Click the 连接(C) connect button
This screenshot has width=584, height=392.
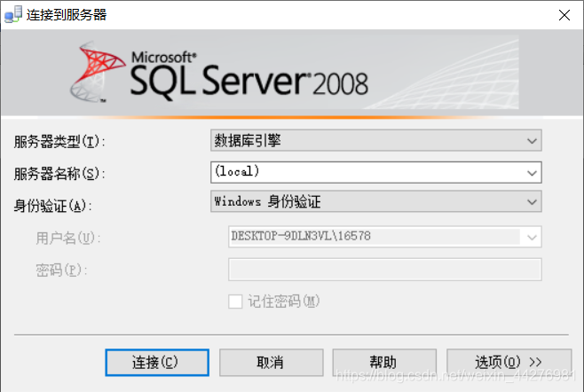tap(157, 362)
